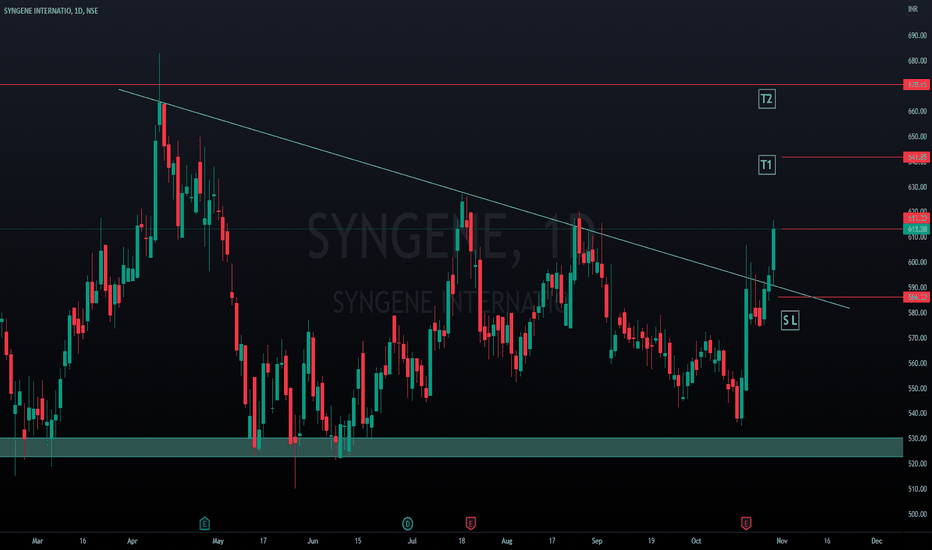The height and width of the screenshot is (550, 932).
Task: Open the red earnings E marker near 18 July
Action: 470,523
